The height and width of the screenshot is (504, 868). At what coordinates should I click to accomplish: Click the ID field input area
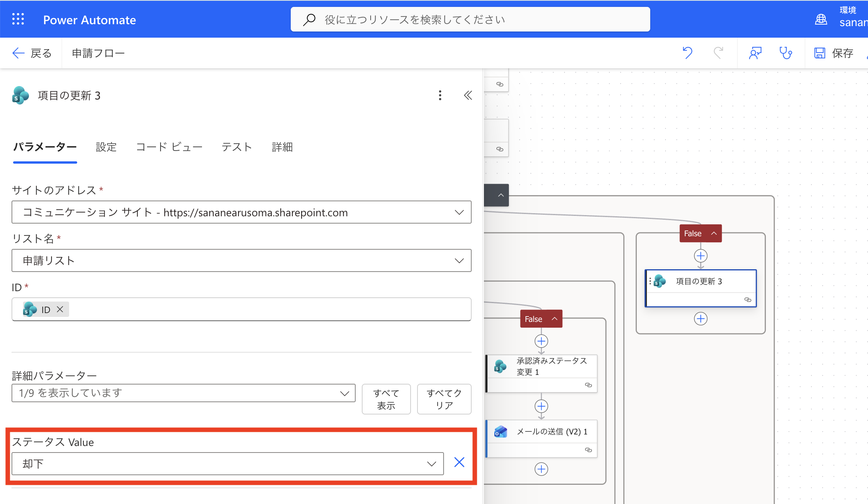coord(242,309)
